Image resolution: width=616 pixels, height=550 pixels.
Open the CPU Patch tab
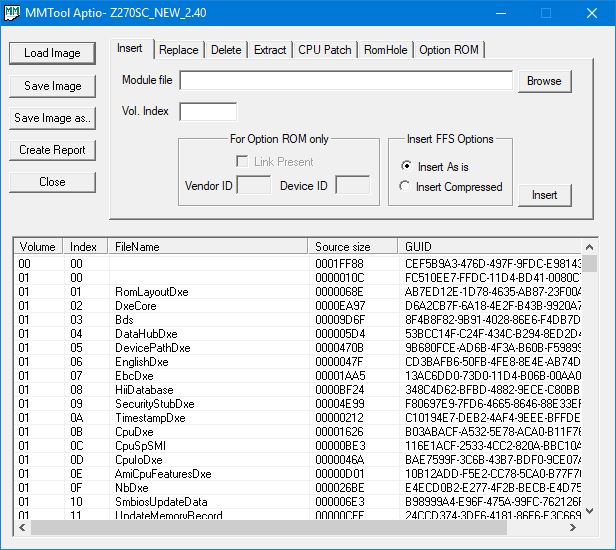coord(324,50)
